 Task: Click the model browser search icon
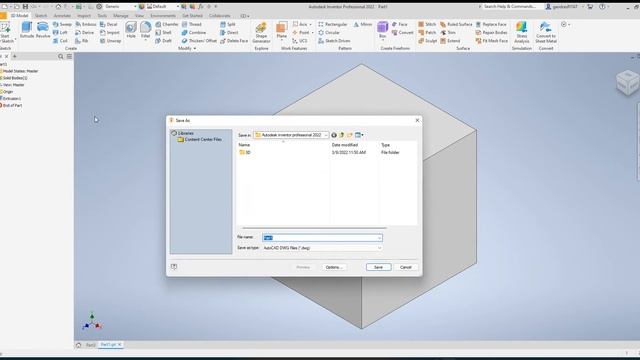click(x=61, y=57)
